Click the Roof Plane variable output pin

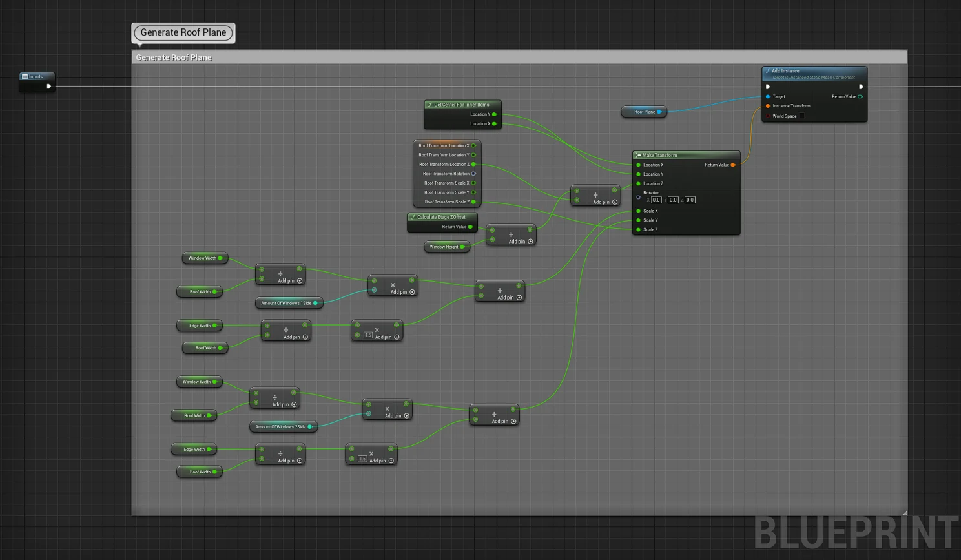coord(659,112)
